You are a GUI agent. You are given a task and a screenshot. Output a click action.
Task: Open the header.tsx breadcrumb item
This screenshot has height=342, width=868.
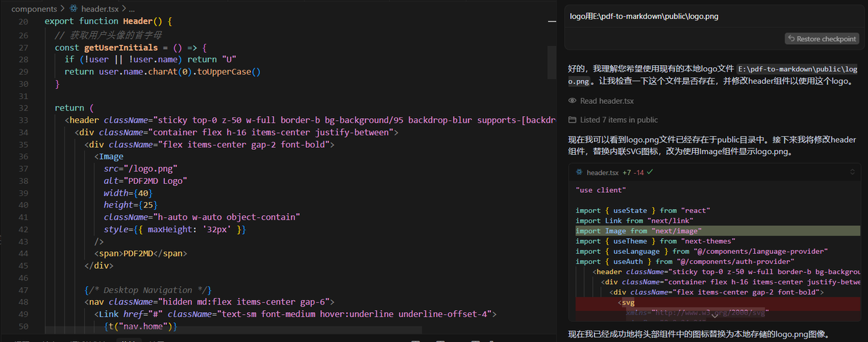coord(101,9)
